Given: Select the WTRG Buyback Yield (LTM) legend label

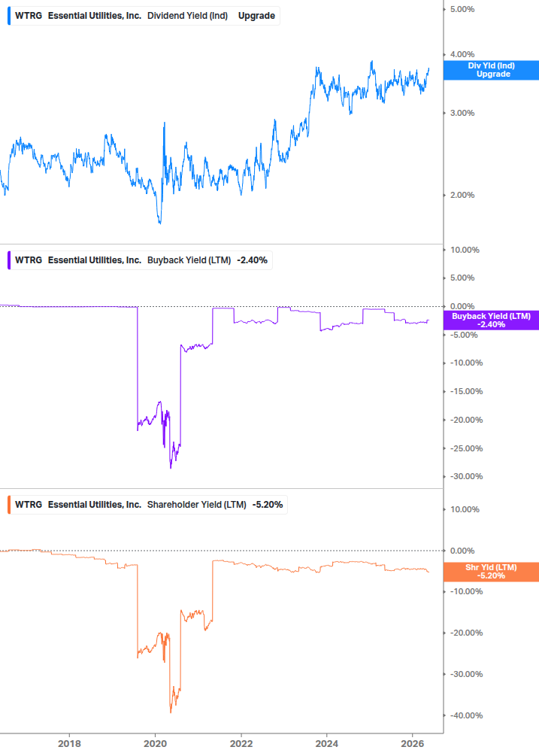Looking at the screenshot, I should coord(140,260).
